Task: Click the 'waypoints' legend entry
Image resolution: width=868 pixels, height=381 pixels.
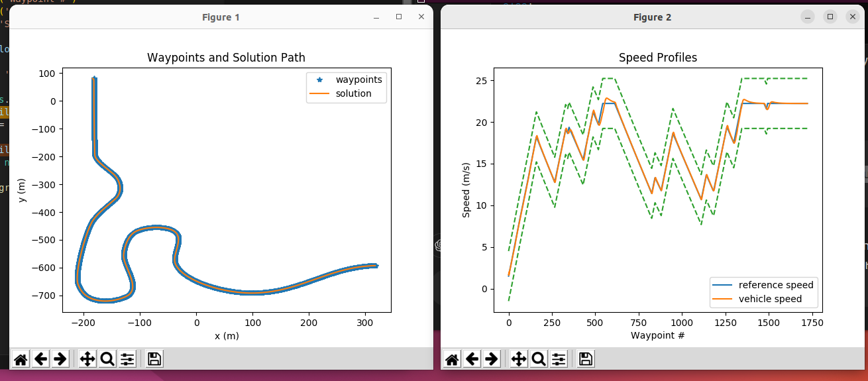Action: coord(358,80)
